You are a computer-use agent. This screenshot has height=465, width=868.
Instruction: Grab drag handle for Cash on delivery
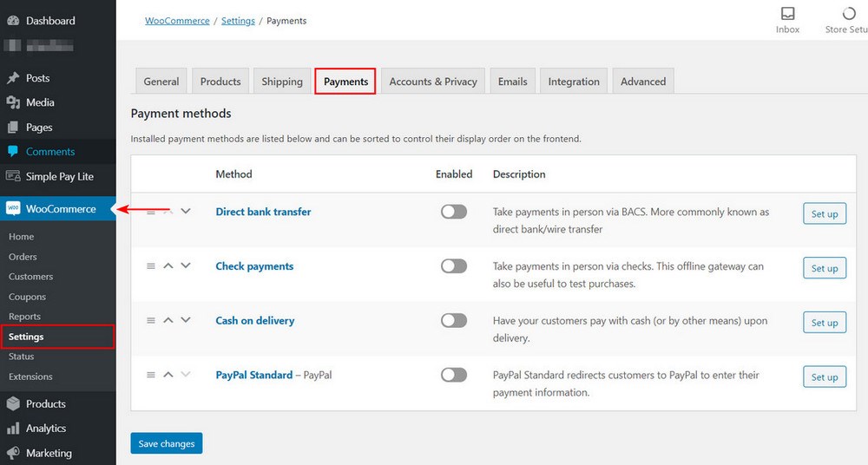point(150,320)
